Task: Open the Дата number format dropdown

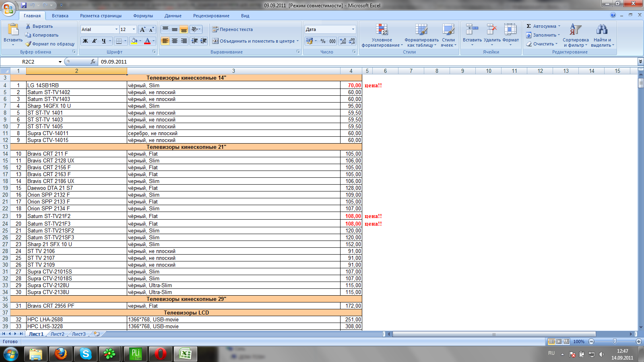Action: (353, 29)
